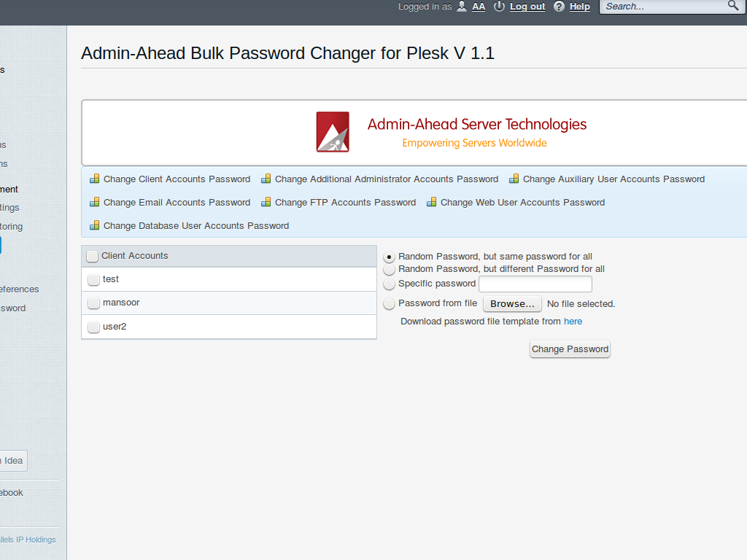The image size is (747, 560).
Task: Enable the Password from file option
Action: [x=389, y=303]
